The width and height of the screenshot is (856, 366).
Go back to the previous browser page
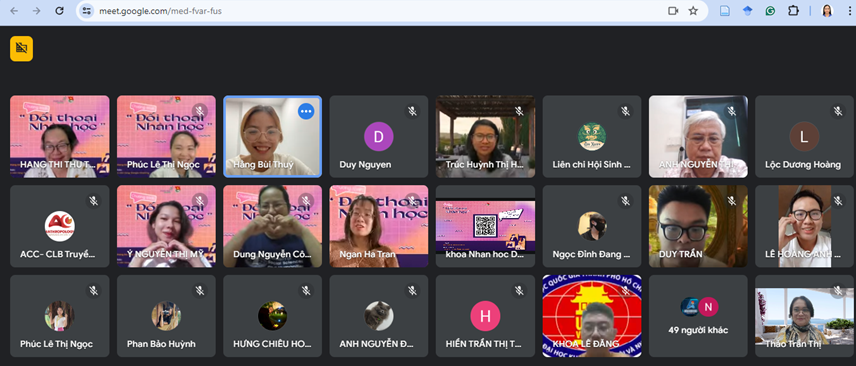click(14, 11)
